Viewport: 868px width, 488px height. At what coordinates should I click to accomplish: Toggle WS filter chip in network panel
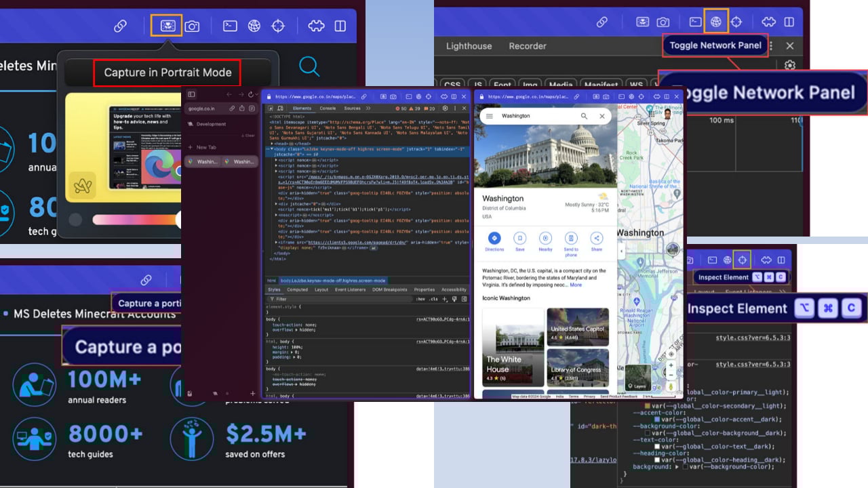(636, 85)
